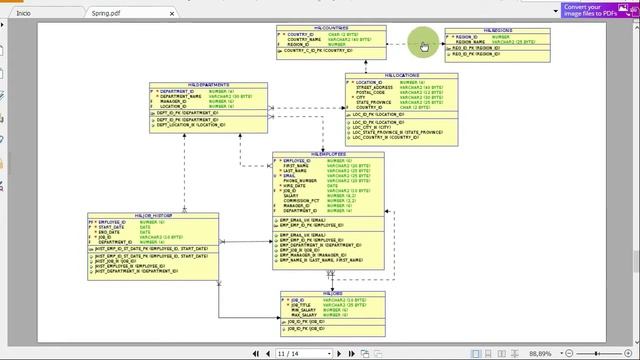Click the REGION_NAME column text
Screen dimensions: 640x360
click(470, 42)
